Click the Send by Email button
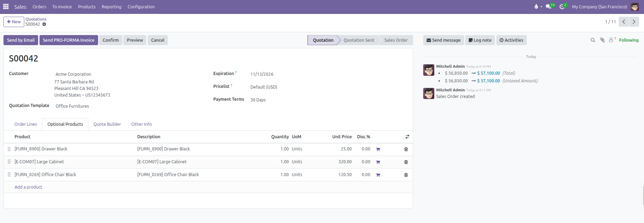Viewport: 644px width, 223px height. click(21, 40)
